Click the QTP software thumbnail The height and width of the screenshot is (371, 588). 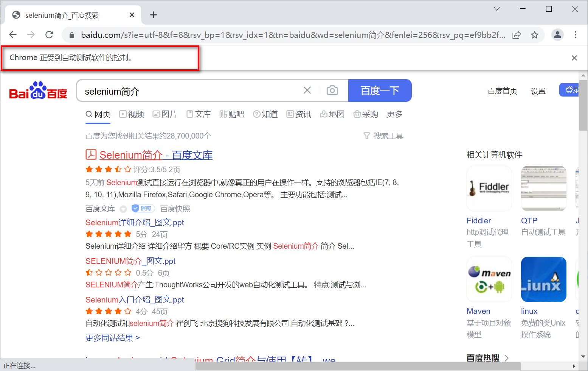(544, 189)
